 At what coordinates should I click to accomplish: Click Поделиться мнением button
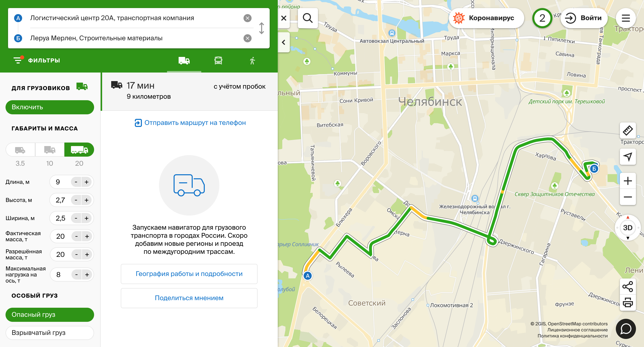click(189, 298)
